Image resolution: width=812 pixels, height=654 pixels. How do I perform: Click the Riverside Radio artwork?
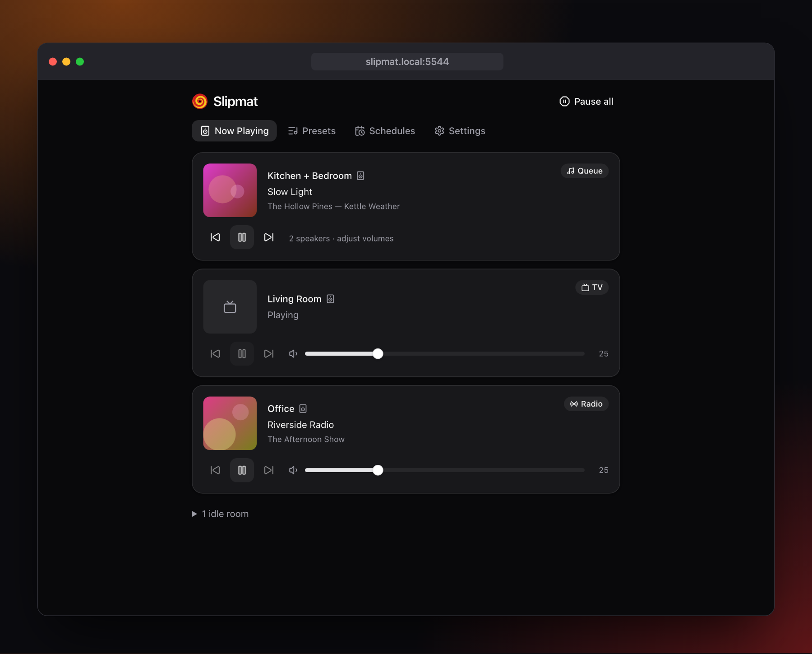[x=230, y=423]
